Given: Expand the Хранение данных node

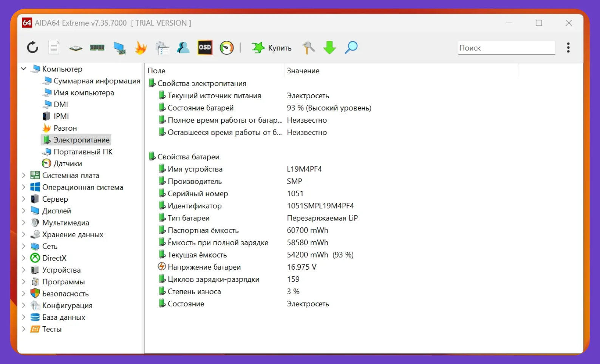Looking at the screenshot, I should tap(23, 234).
